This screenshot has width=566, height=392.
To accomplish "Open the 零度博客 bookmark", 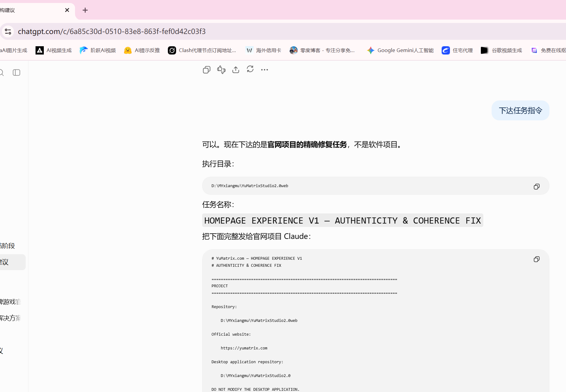I will (x=322, y=50).
